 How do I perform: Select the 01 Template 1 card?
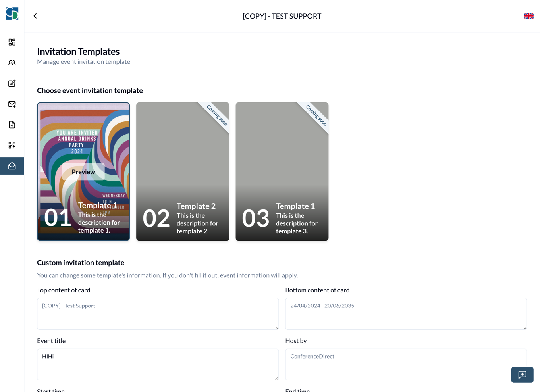coord(83,131)
